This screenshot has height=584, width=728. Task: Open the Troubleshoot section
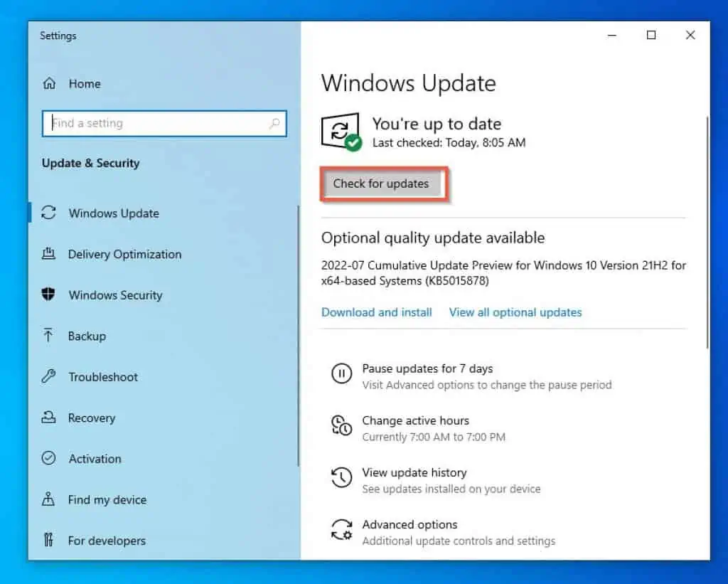(x=102, y=377)
